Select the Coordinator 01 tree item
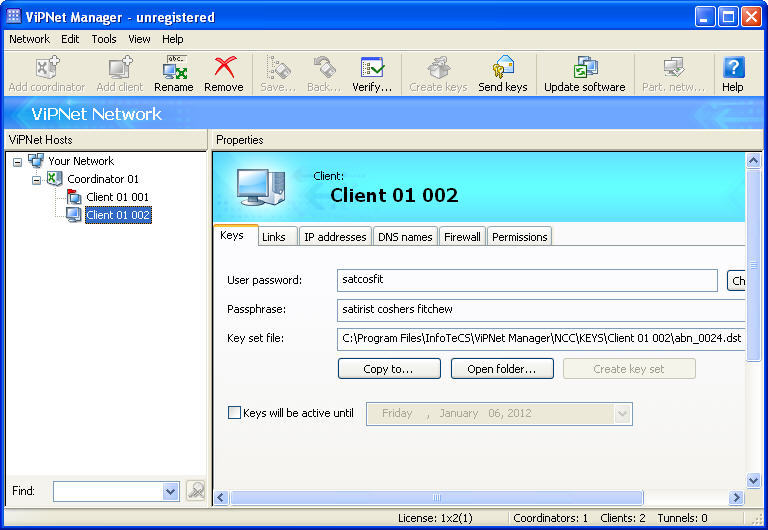768x530 pixels. [x=103, y=179]
